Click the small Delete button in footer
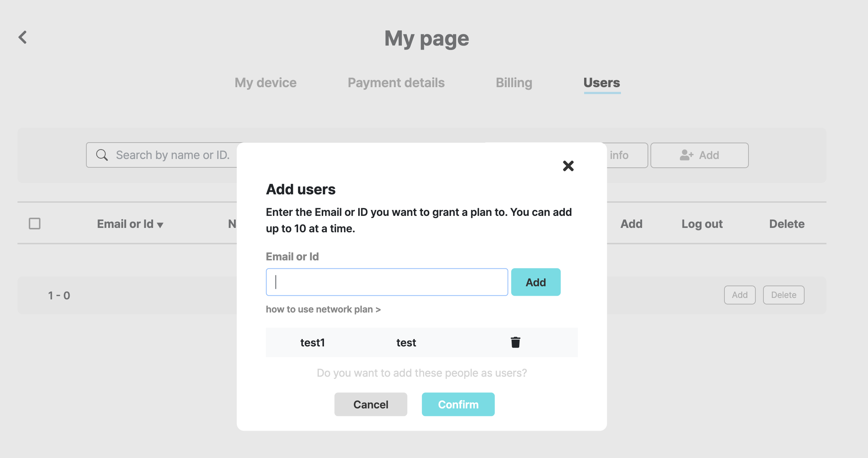The height and width of the screenshot is (458, 868). tap(783, 295)
